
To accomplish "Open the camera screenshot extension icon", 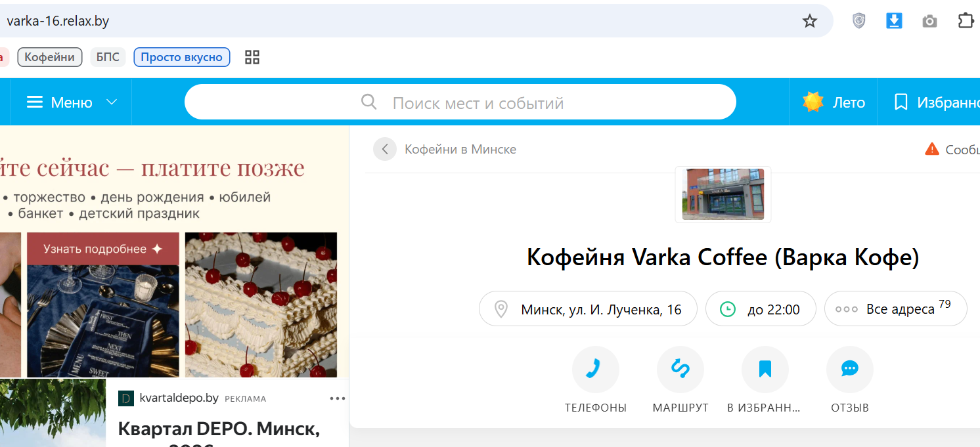I will pos(929,22).
